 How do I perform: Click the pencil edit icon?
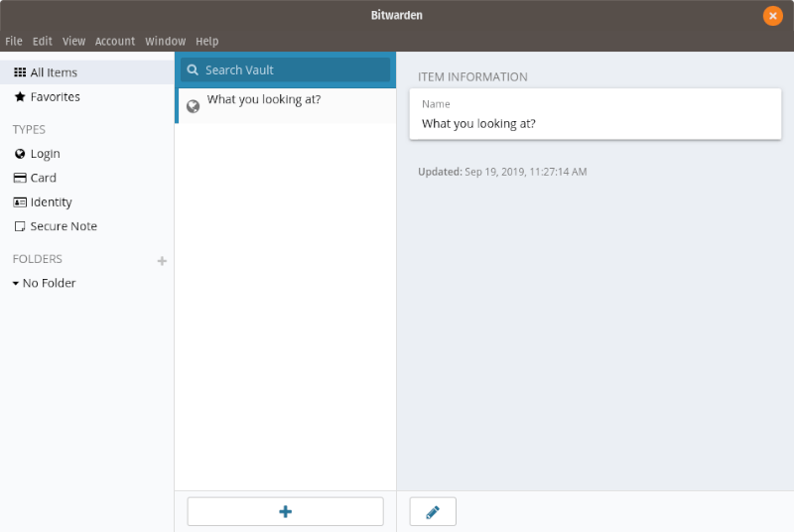[432, 511]
